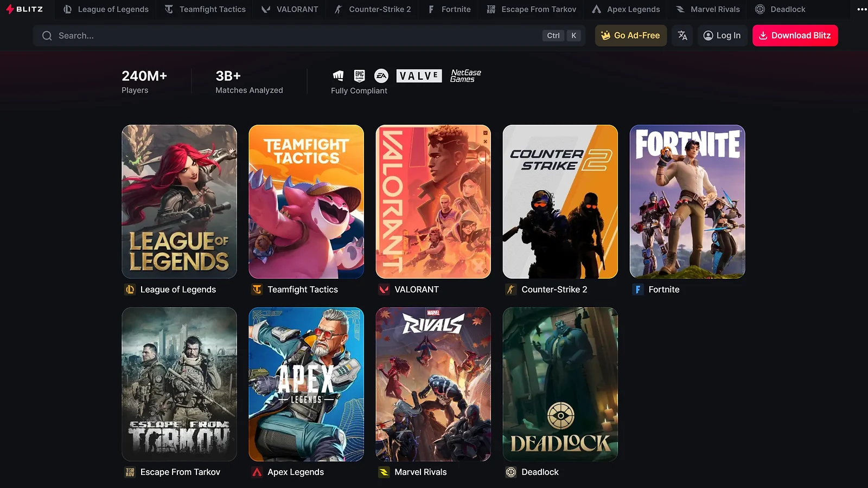Screen dimensions: 868x488
Task: Open VALORANT nav tab label
Action: 297,9
